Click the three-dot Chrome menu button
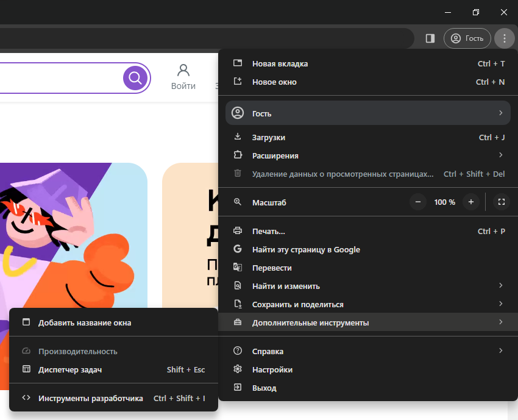 click(x=504, y=38)
